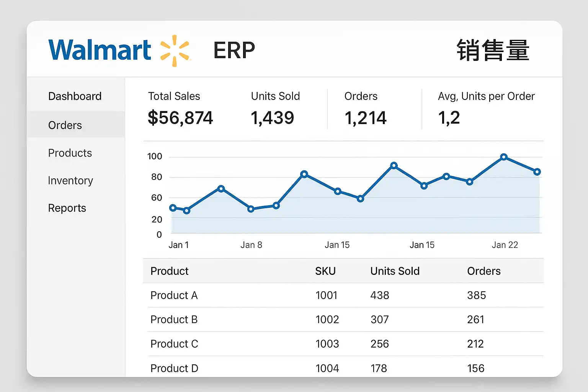Click the highest data point on the chart
Viewport: 588px width, 392px height.
point(504,157)
